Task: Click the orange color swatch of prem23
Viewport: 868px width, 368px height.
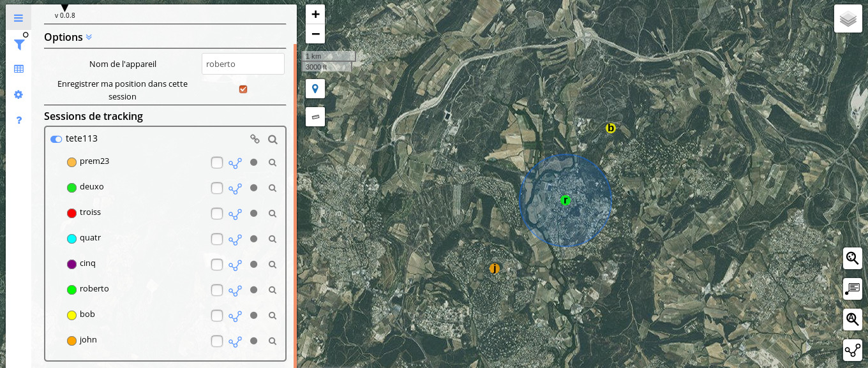Action: (71, 162)
